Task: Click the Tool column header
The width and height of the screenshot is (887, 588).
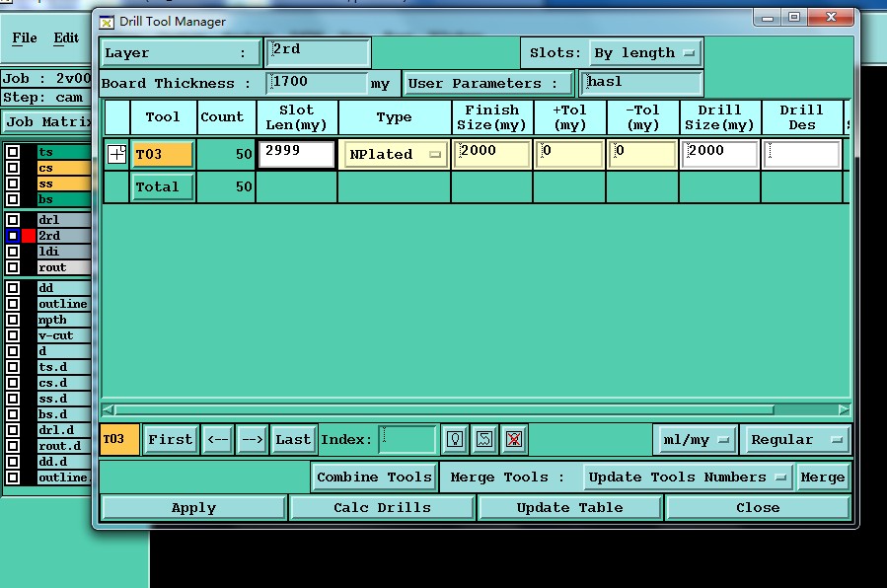Action: point(163,117)
